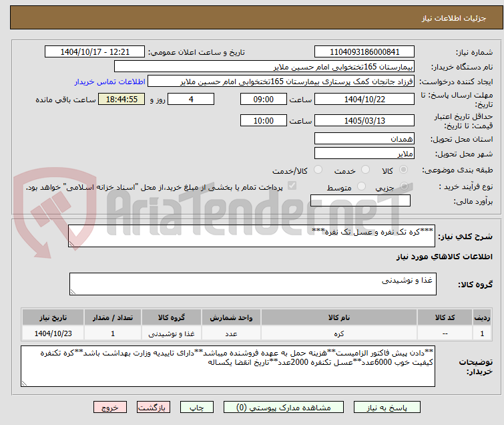The image size is (504, 425).
Task: Click the تعداد / مقدار column header
Action: click(x=113, y=317)
